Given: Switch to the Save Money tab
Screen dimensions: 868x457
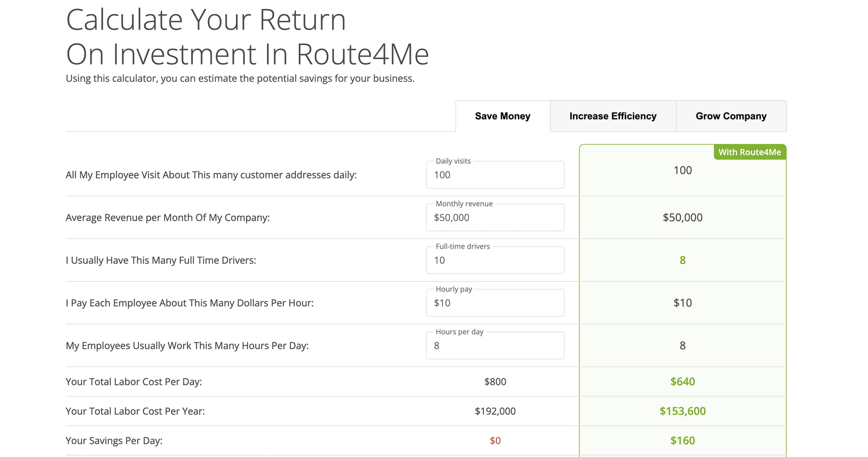Looking at the screenshot, I should tap(503, 116).
